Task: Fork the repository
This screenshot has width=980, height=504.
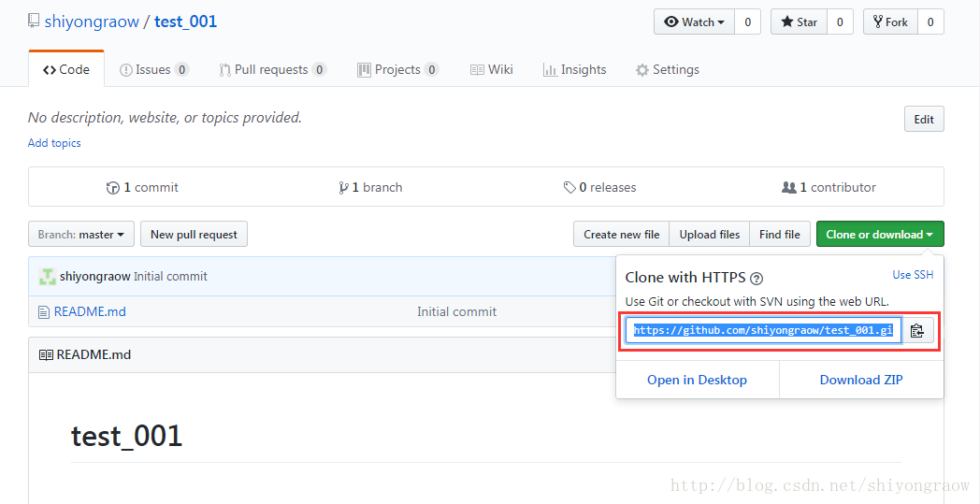Action: [890, 22]
